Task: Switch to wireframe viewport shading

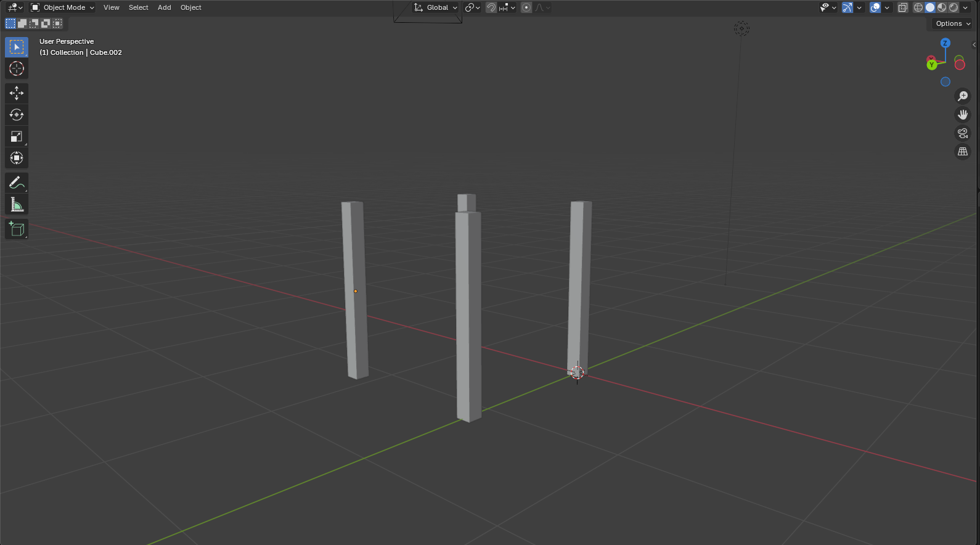Action: pos(918,7)
